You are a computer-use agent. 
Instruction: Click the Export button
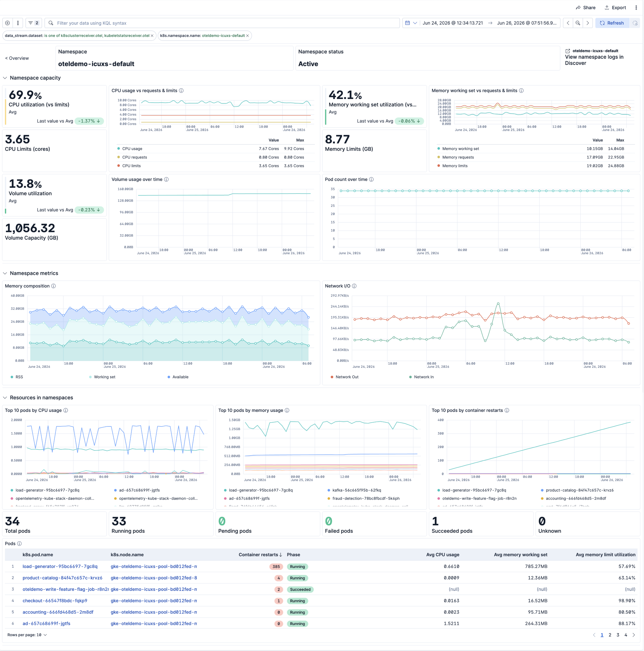click(x=615, y=8)
